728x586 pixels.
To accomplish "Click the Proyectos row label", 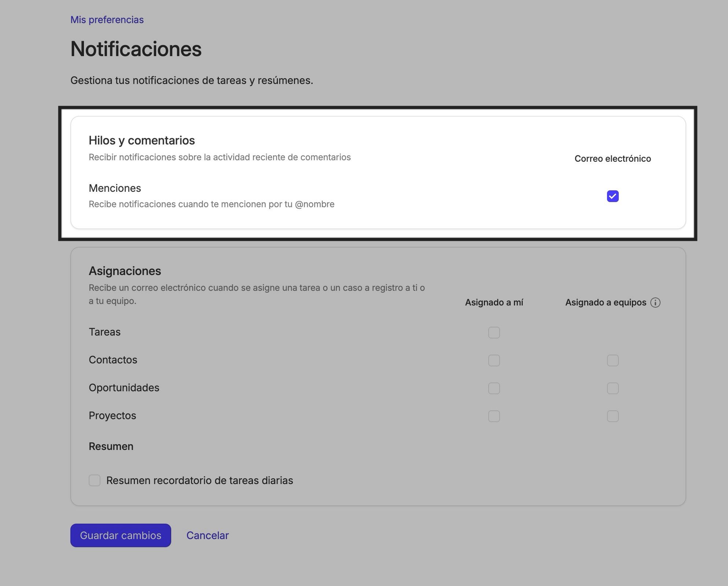I will click(x=112, y=415).
